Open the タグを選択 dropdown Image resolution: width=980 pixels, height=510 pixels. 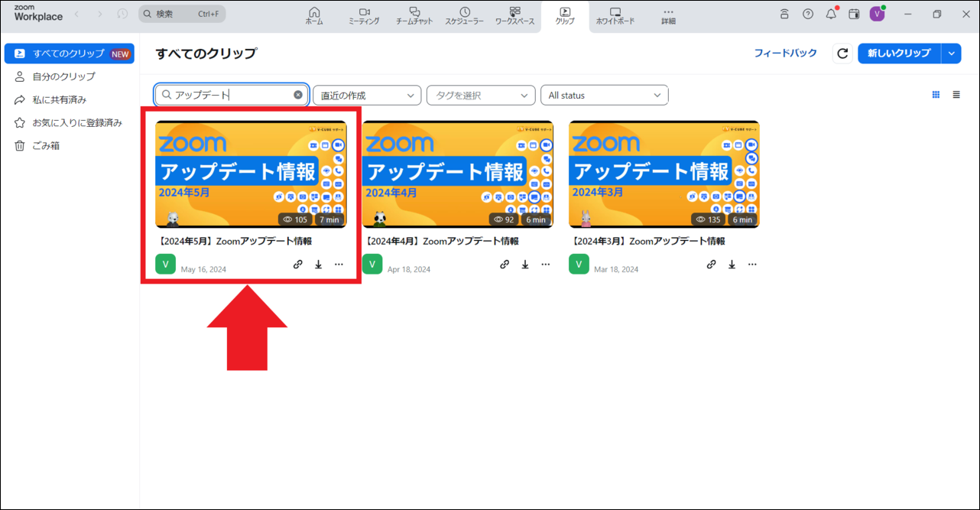[481, 95]
